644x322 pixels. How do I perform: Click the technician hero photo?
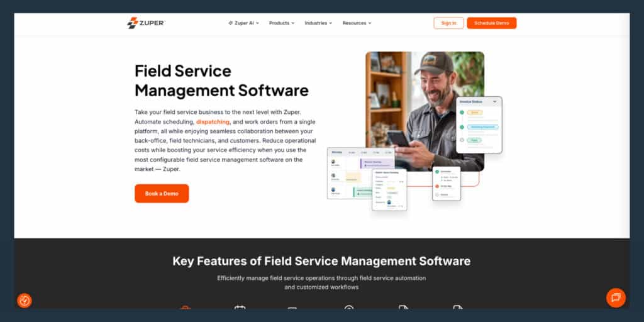click(x=425, y=111)
